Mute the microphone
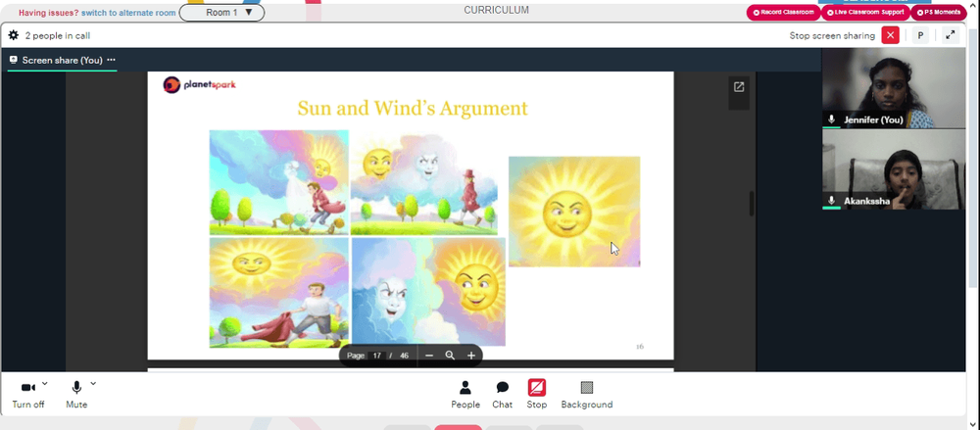 pyautogui.click(x=76, y=395)
